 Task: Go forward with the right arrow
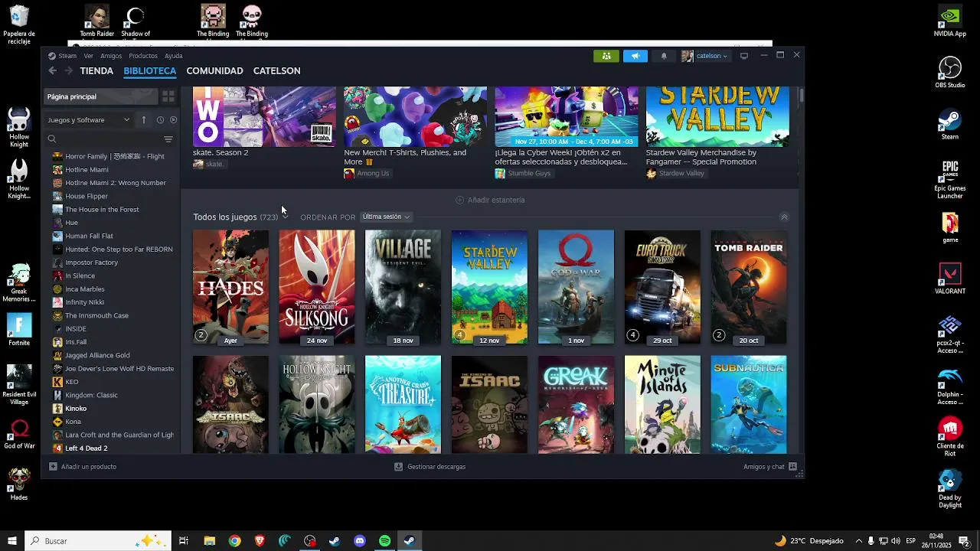[69, 70]
